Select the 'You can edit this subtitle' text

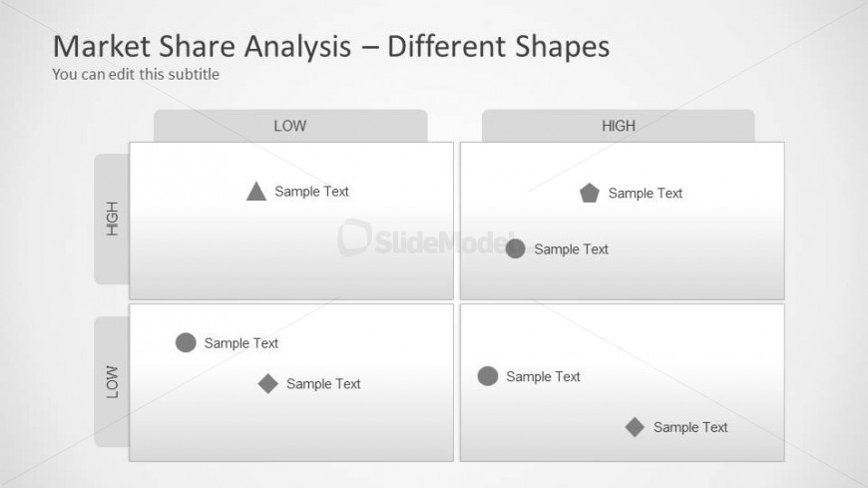(136, 74)
